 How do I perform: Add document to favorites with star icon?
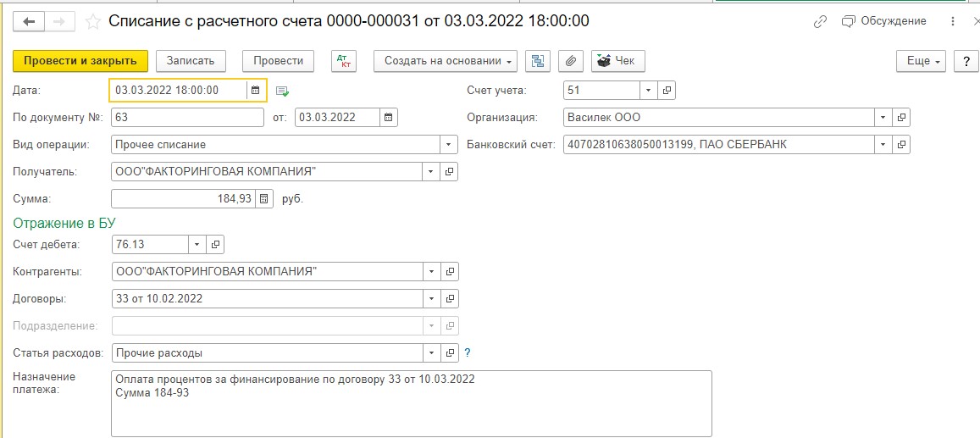click(92, 22)
